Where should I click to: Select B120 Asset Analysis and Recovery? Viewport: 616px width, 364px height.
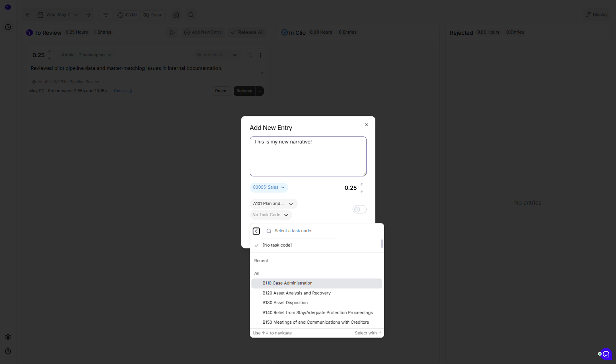point(317,293)
